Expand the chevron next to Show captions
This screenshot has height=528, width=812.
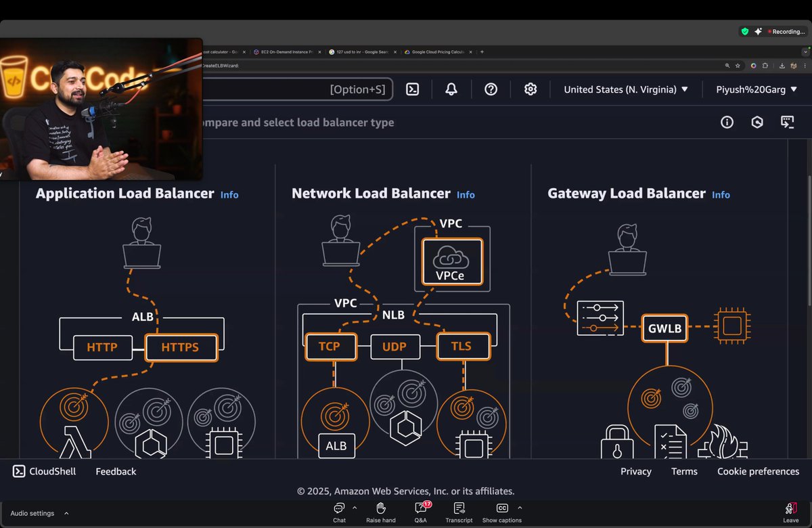[520, 508]
